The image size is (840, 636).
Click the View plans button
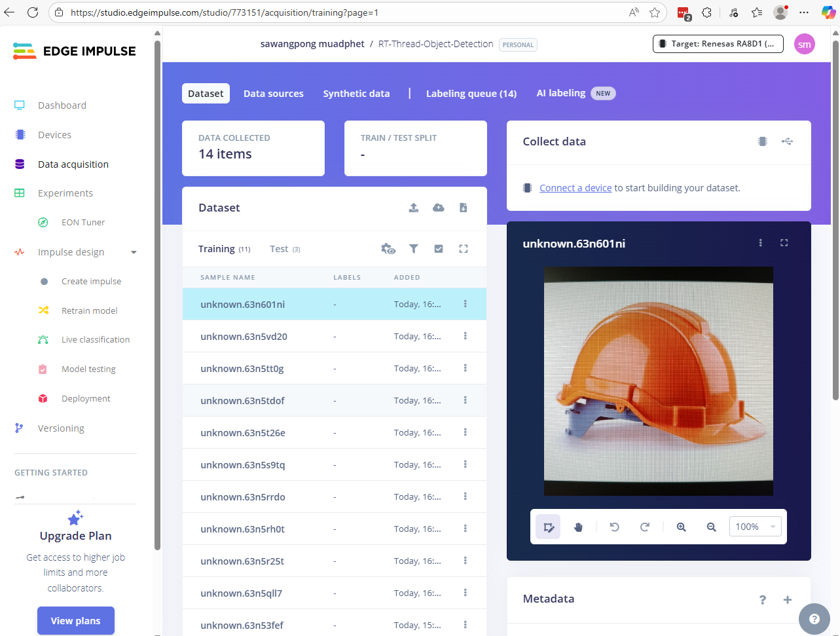(x=76, y=620)
